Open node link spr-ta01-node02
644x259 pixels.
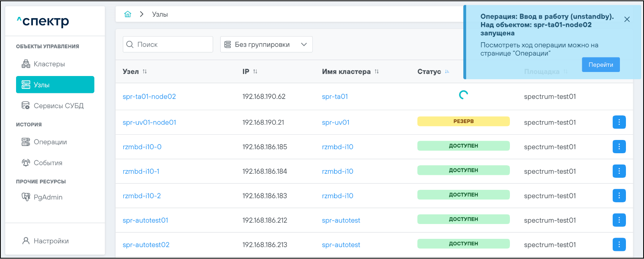click(149, 97)
